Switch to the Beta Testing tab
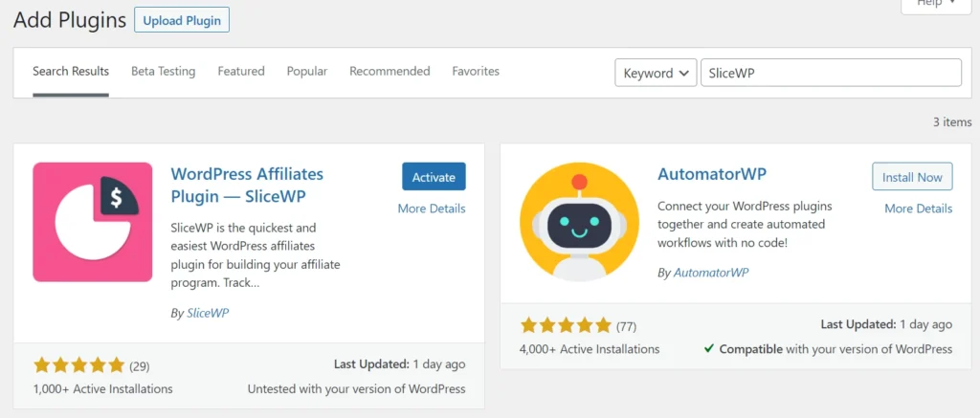This screenshot has height=418, width=980. [x=163, y=72]
